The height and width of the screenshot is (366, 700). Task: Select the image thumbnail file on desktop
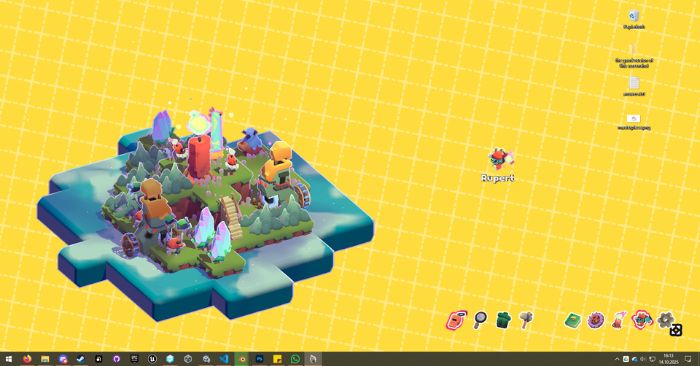click(634, 122)
